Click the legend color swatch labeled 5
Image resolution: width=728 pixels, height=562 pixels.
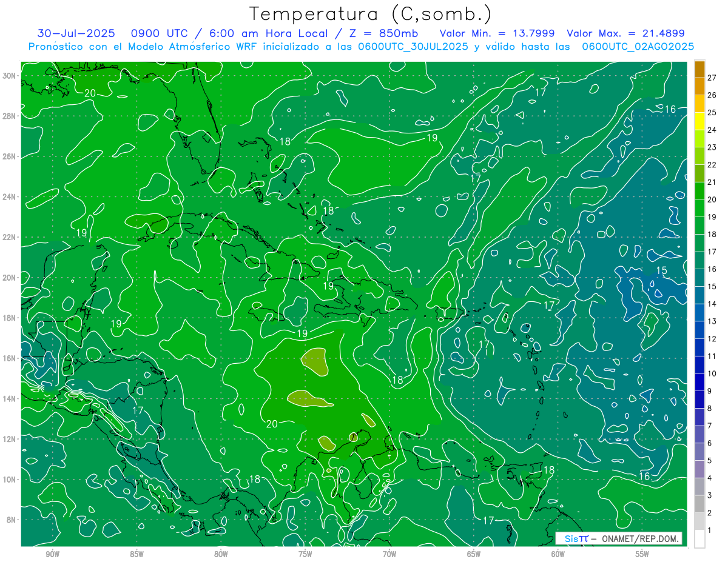pyautogui.click(x=699, y=452)
